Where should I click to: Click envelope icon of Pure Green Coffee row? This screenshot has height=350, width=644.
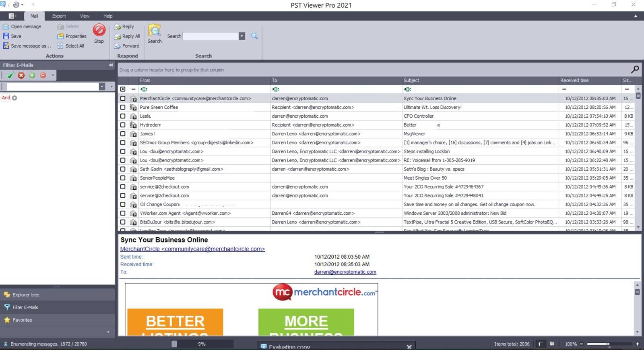[x=133, y=107]
